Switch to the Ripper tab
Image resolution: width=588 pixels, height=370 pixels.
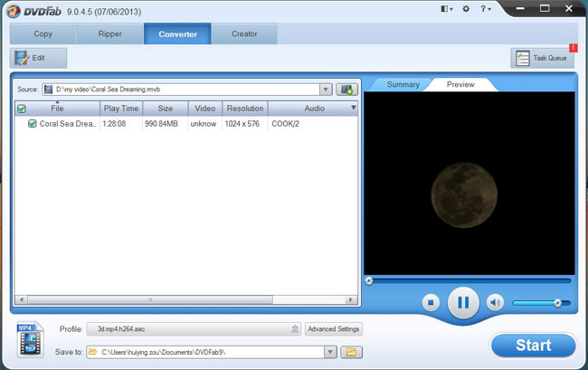click(x=109, y=33)
